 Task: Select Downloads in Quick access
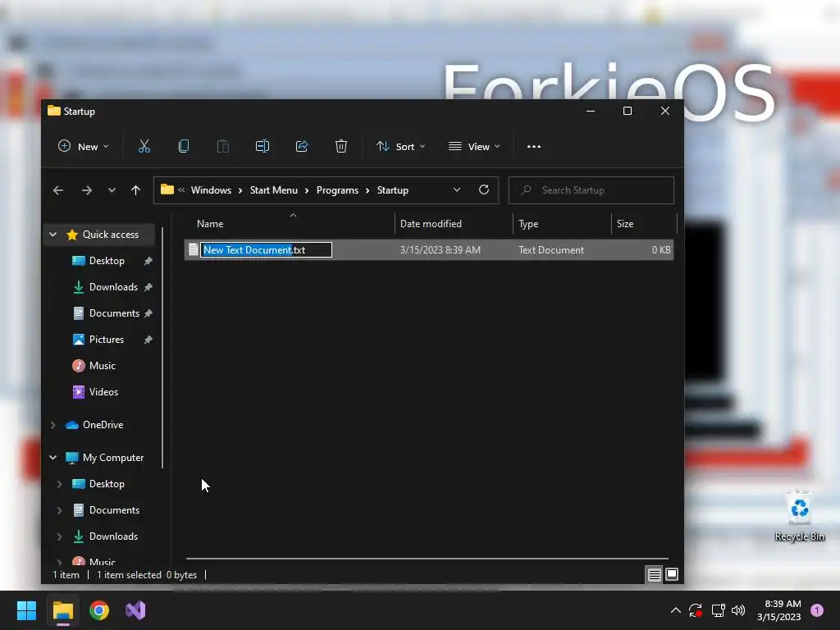point(113,287)
